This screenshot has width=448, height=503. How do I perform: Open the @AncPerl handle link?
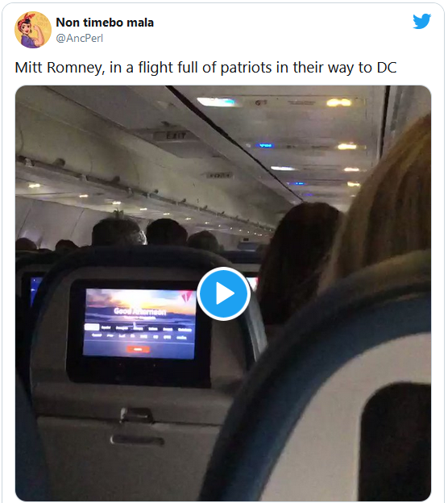coord(80,38)
